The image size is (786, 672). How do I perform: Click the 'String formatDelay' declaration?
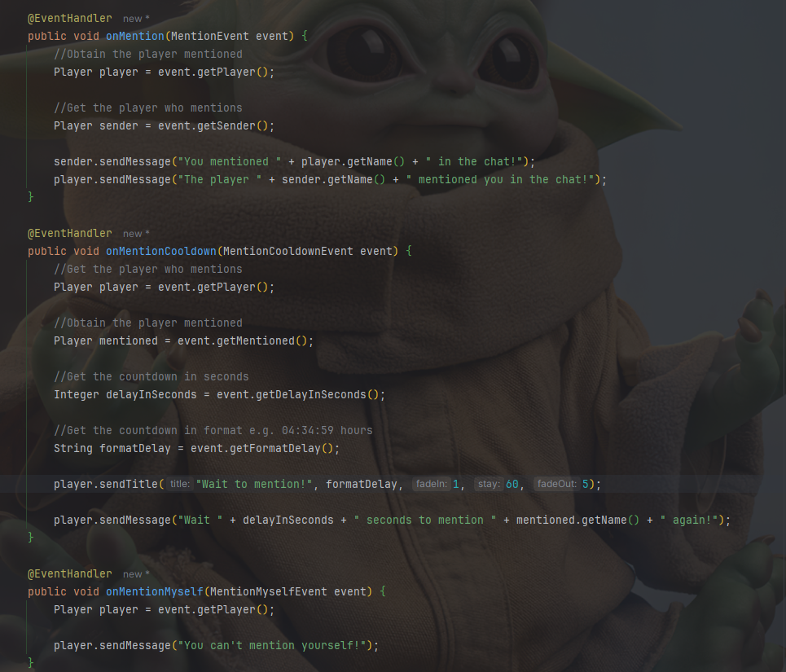pyautogui.click(x=112, y=449)
